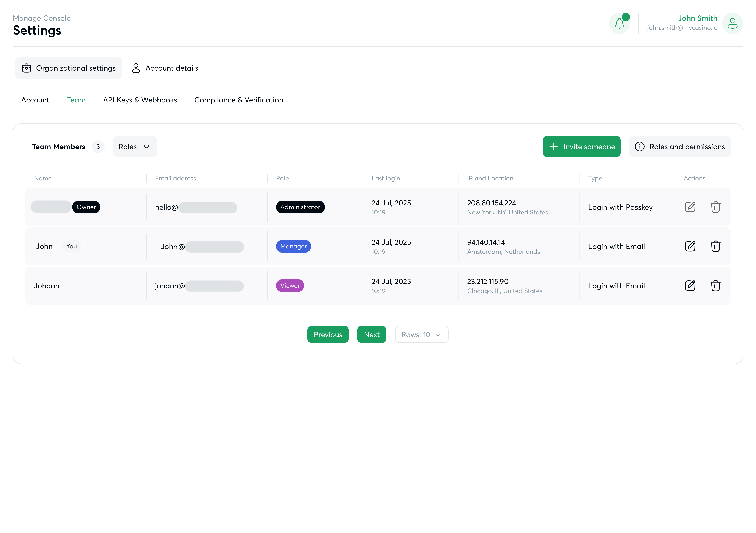The width and height of the screenshot is (756, 533).
Task: Open the notifications bell icon
Action: [619, 24]
